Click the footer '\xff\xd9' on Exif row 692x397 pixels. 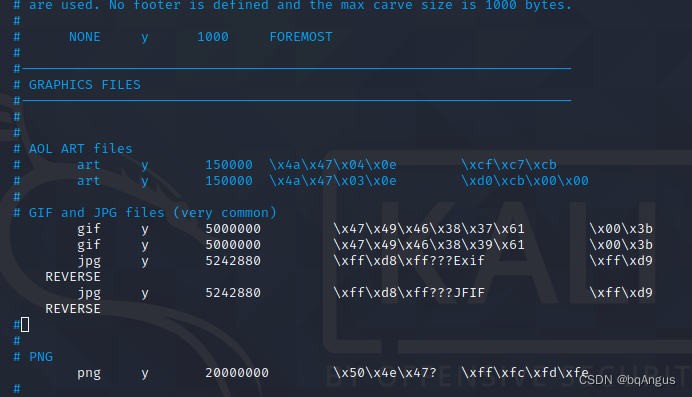pos(621,261)
